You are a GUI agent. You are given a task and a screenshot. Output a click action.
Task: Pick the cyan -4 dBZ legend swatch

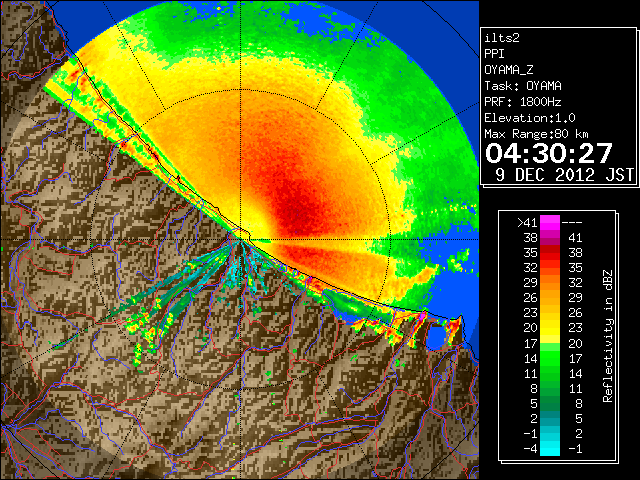tap(550, 449)
